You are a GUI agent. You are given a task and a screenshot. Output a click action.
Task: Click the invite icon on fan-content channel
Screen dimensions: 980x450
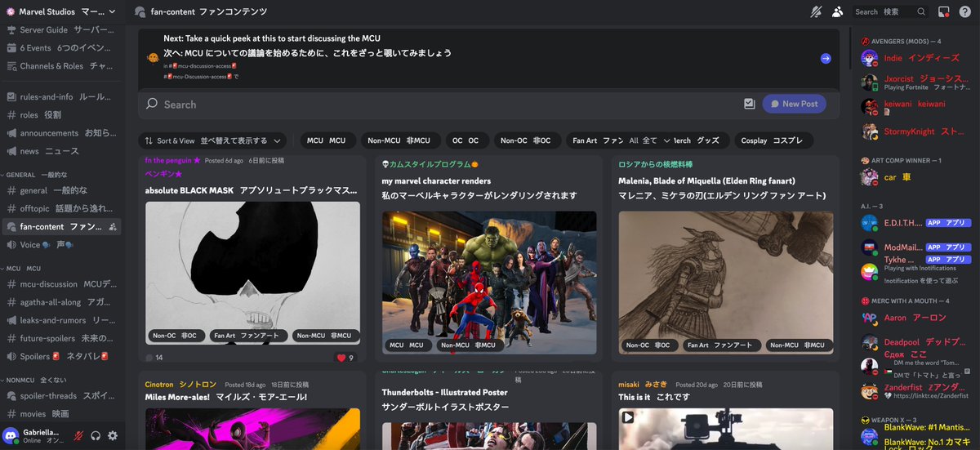112,226
